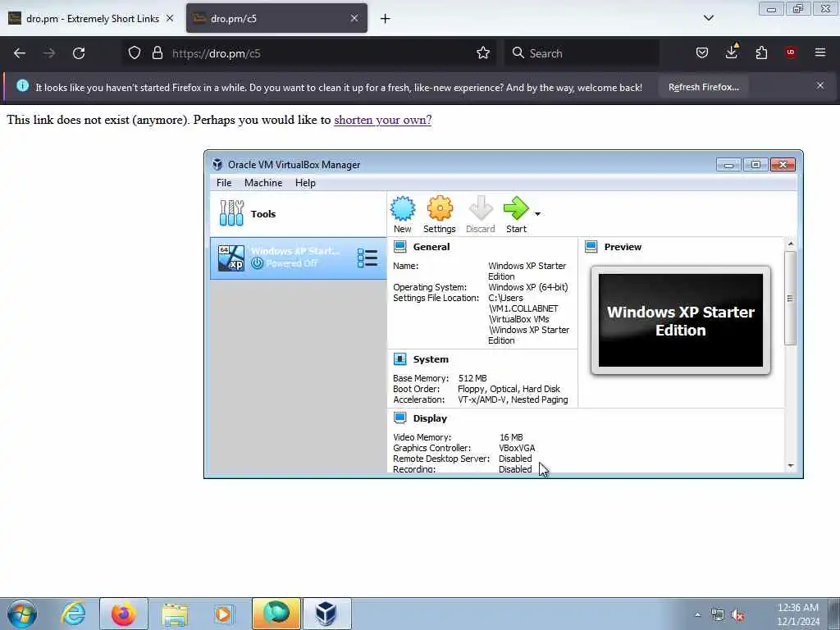Screen dimensions: 840x630
Task: Click the Display section title
Action: [430, 418]
